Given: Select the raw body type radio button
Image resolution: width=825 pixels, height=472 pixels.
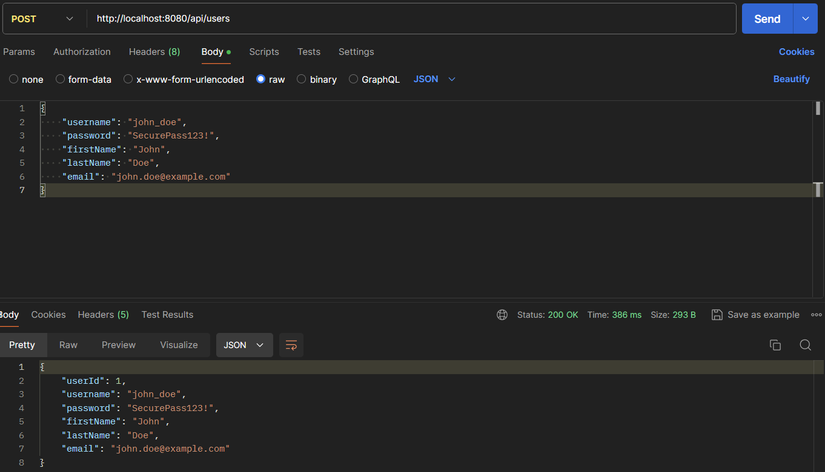Looking at the screenshot, I should [261, 79].
